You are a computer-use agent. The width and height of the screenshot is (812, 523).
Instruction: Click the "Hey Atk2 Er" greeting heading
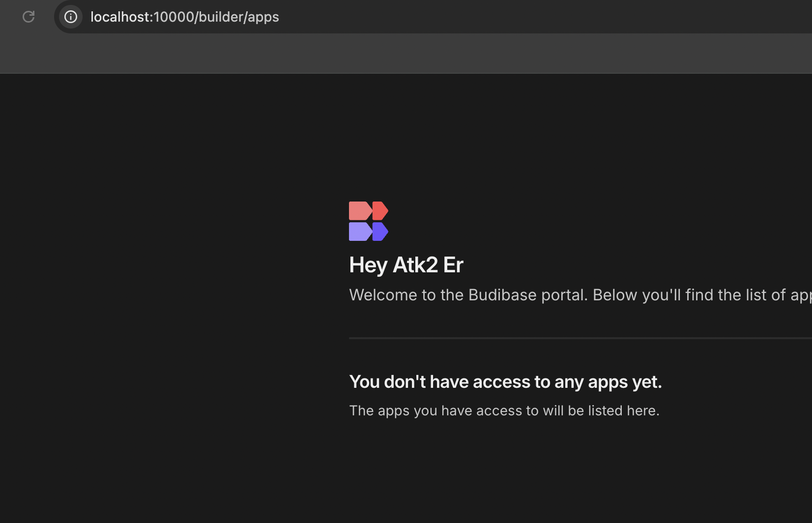coord(406,265)
